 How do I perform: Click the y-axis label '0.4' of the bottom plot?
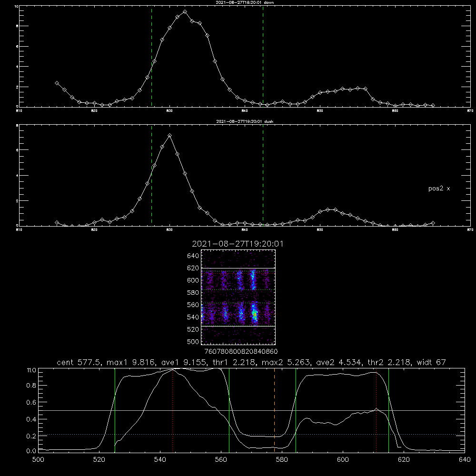(31, 419)
